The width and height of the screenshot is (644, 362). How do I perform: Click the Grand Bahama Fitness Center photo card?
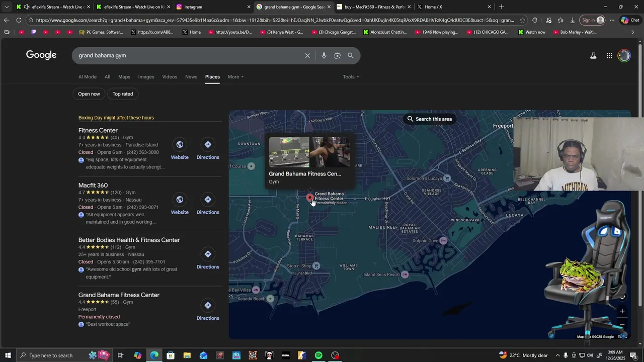coord(309,161)
